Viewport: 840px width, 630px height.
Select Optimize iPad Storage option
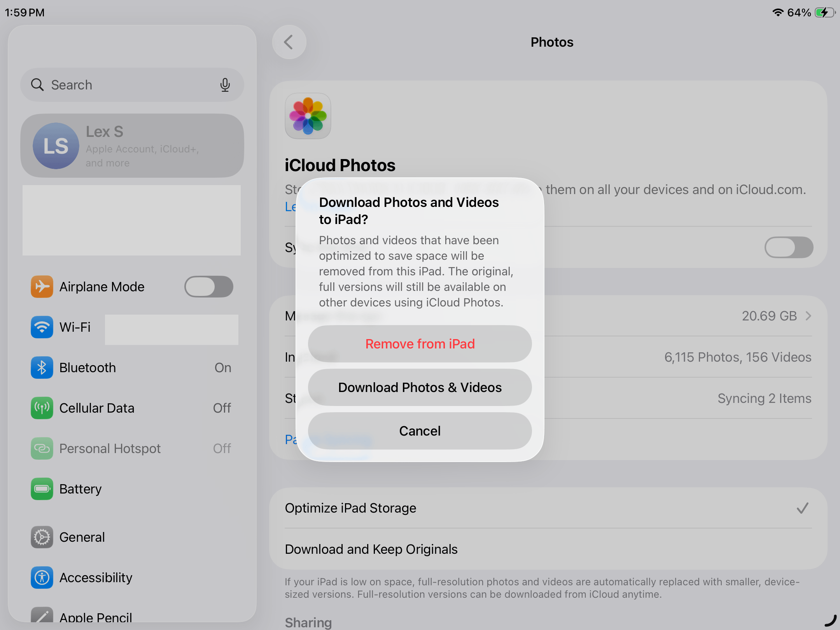coord(548,508)
